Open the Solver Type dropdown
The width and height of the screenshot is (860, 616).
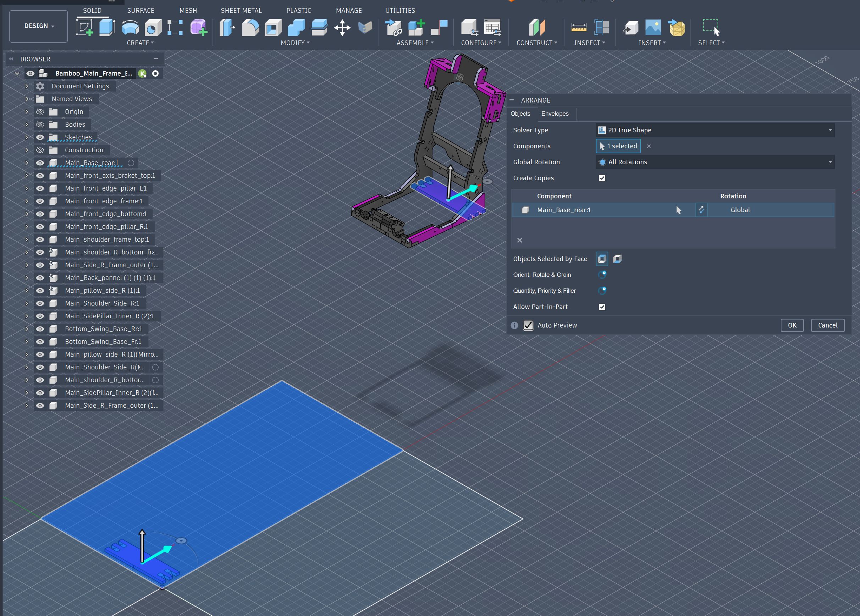(715, 130)
